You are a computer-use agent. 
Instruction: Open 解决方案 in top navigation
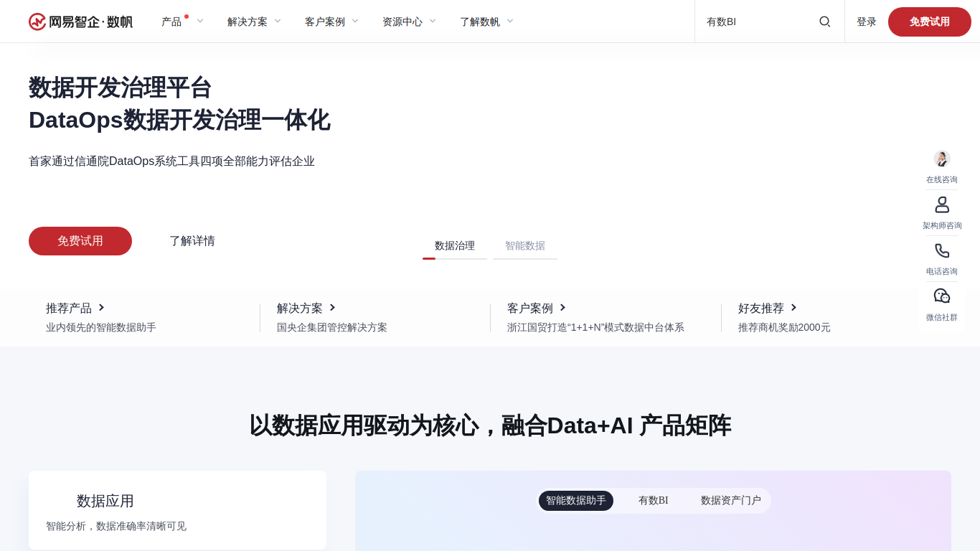(x=248, y=22)
